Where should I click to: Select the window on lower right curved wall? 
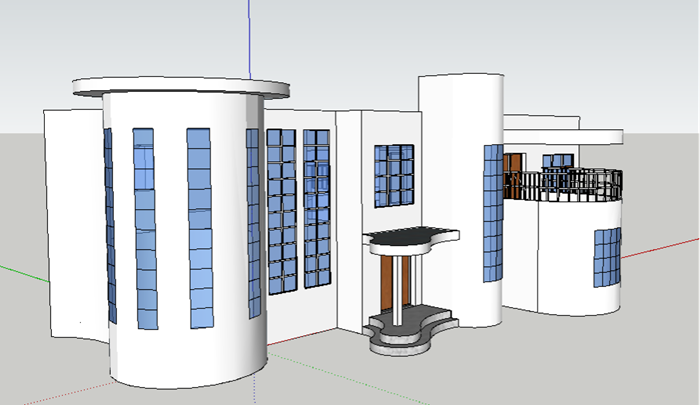606,257
